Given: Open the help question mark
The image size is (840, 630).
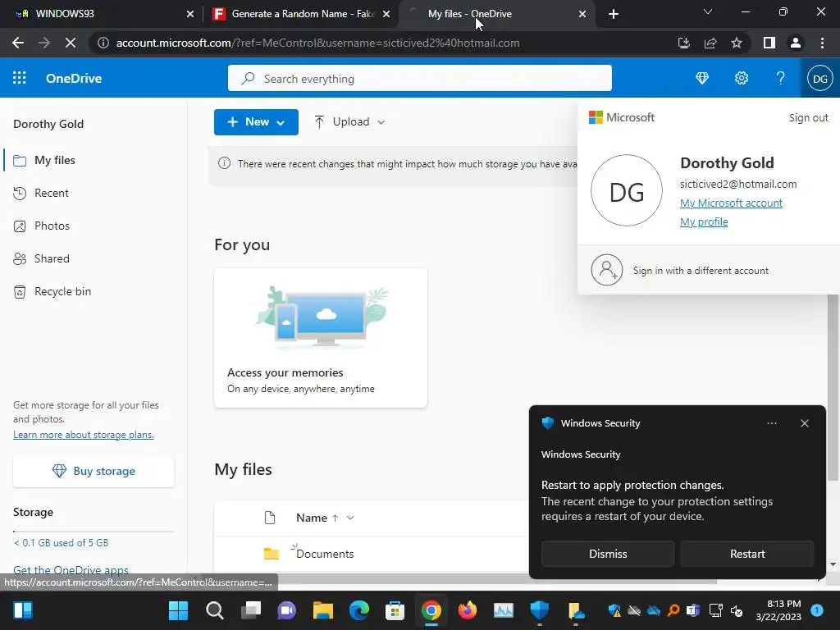Looking at the screenshot, I should pos(781,78).
